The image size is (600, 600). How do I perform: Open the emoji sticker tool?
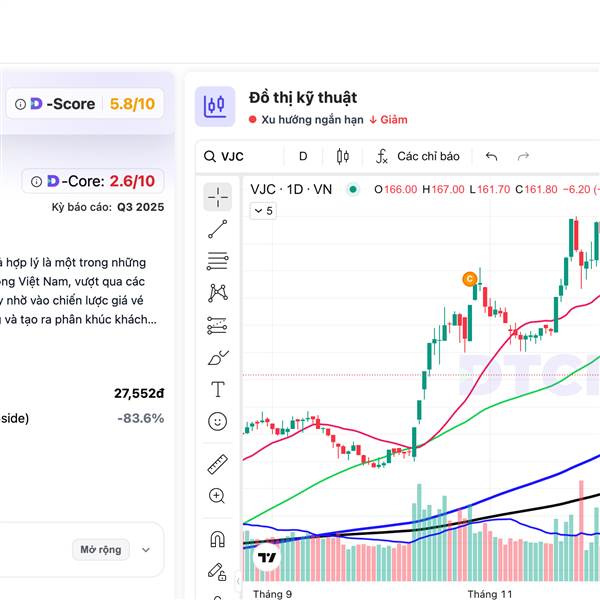217,421
